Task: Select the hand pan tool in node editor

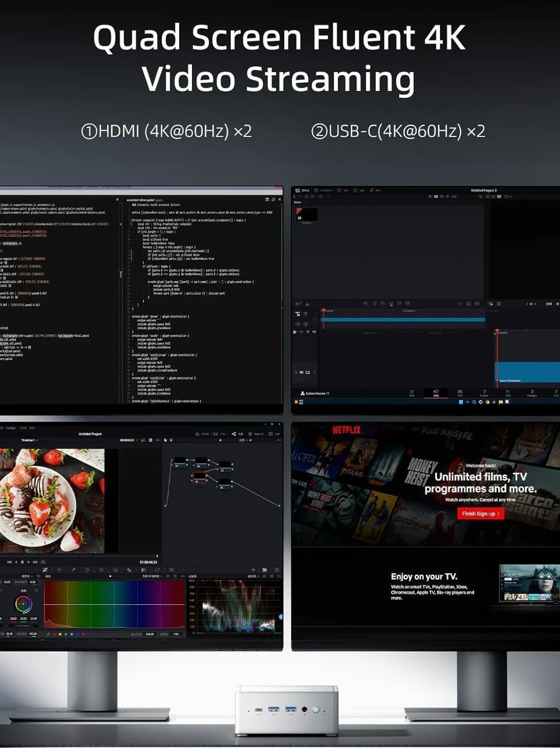Action: (x=171, y=440)
